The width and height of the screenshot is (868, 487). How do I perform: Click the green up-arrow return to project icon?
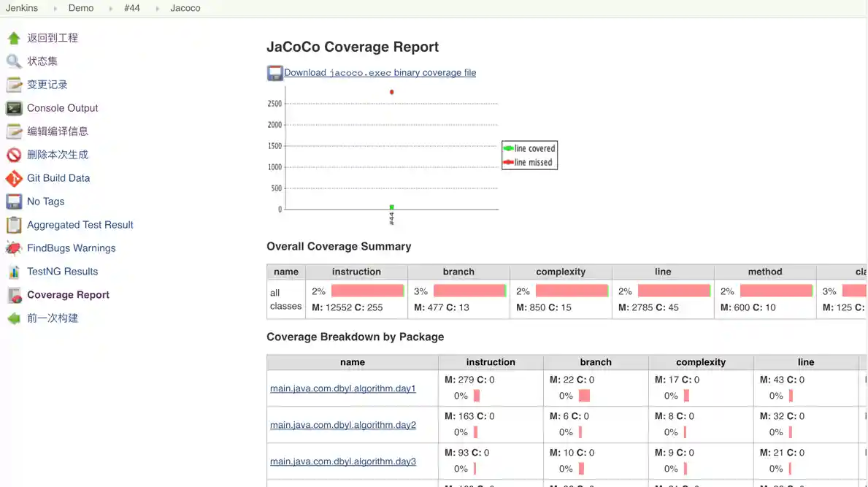point(14,38)
